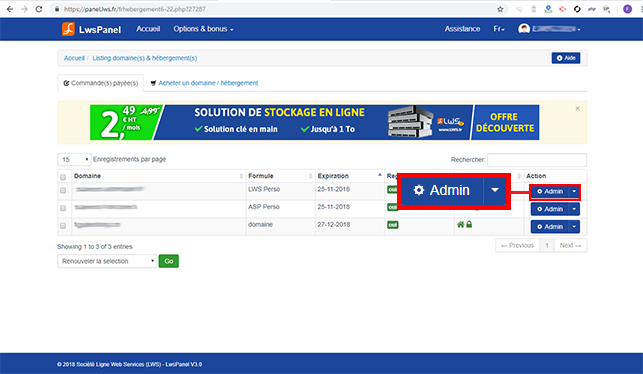Click the green house icon in domaine row
Viewport: 643px width, 374px height.
coord(461,224)
